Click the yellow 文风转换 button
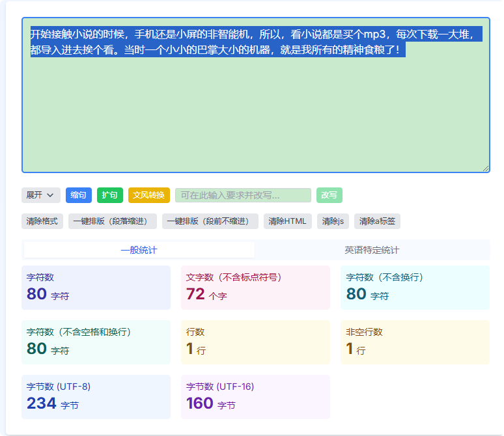Viewport: 504px width, 436px height. pyautogui.click(x=149, y=195)
